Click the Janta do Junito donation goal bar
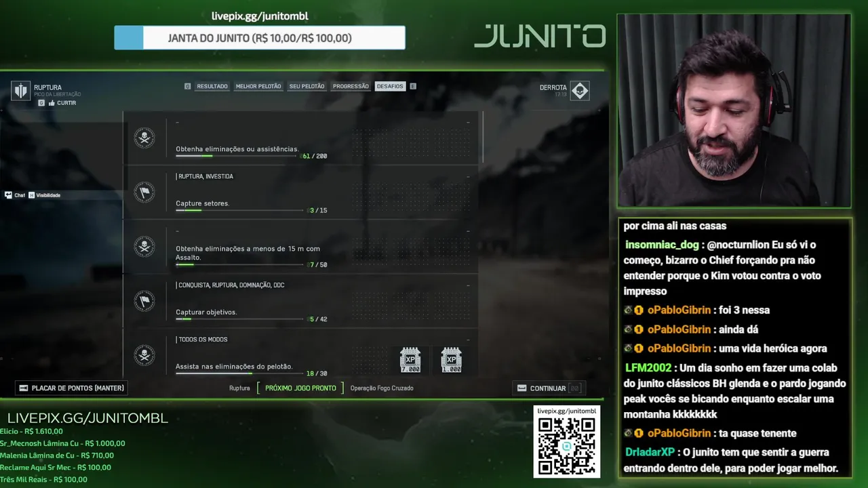The image size is (868, 488). tap(260, 38)
